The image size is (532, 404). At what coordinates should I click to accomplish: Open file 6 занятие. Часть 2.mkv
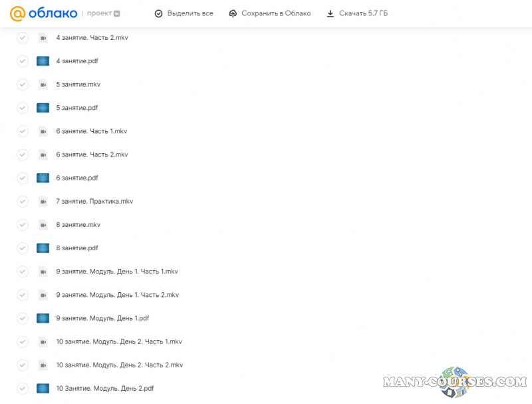[x=92, y=154]
